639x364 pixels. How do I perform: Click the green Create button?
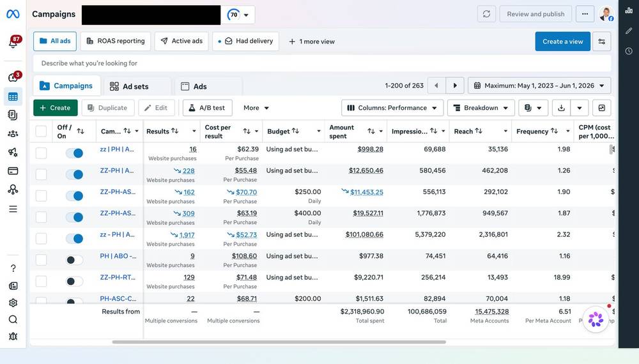tap(56, 108)
